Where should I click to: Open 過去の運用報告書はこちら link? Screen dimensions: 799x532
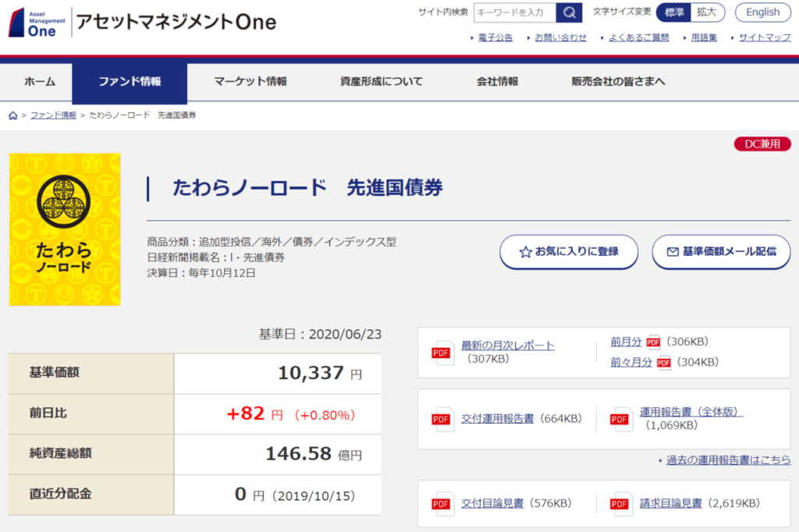point(727,460)
